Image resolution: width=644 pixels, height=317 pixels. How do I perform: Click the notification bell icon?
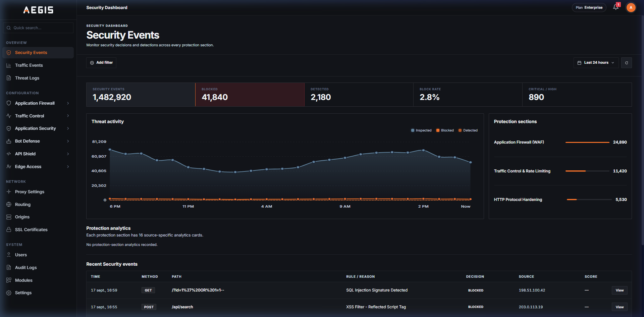[x=616, y=7]
